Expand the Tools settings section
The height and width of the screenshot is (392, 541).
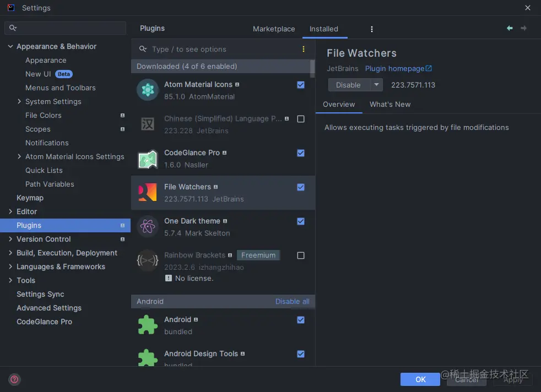point(10,280)
